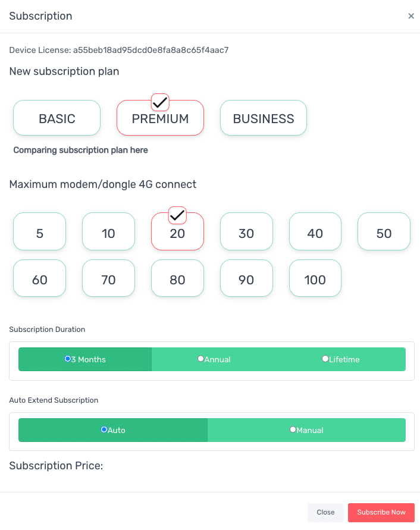Choose the BUSINESS subscription plan

coord(264,118)
